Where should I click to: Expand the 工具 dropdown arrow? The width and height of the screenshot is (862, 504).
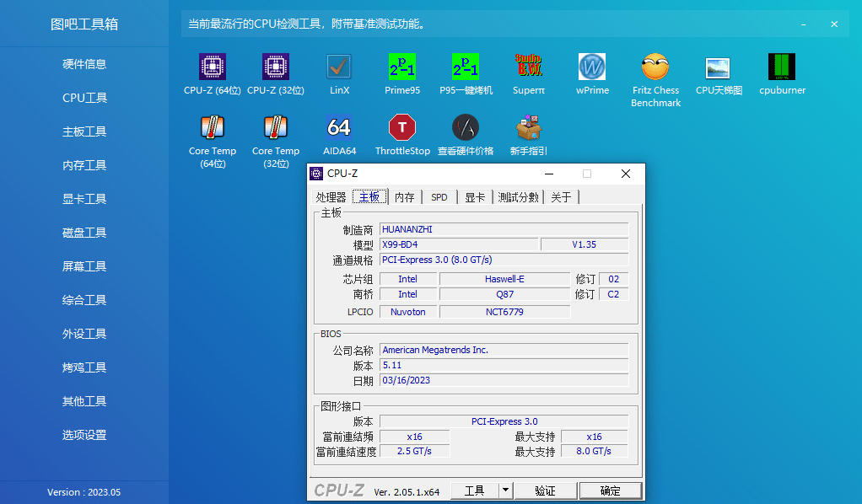[x=505, y=491]
